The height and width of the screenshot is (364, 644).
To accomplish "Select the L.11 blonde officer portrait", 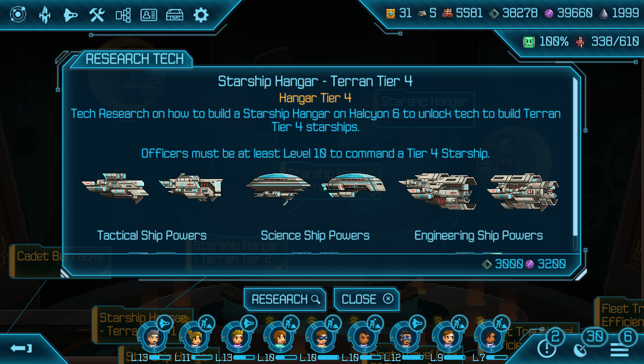I will 195,337.
